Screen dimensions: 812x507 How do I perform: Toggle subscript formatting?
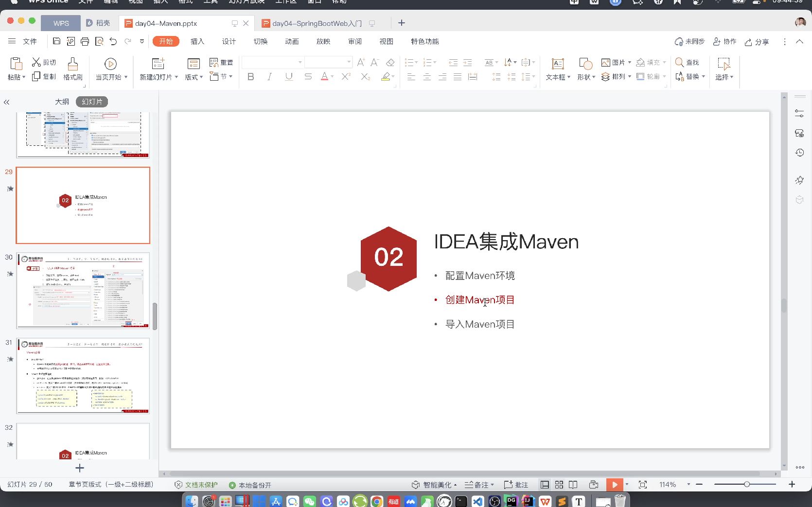click(x=365, y=77)
